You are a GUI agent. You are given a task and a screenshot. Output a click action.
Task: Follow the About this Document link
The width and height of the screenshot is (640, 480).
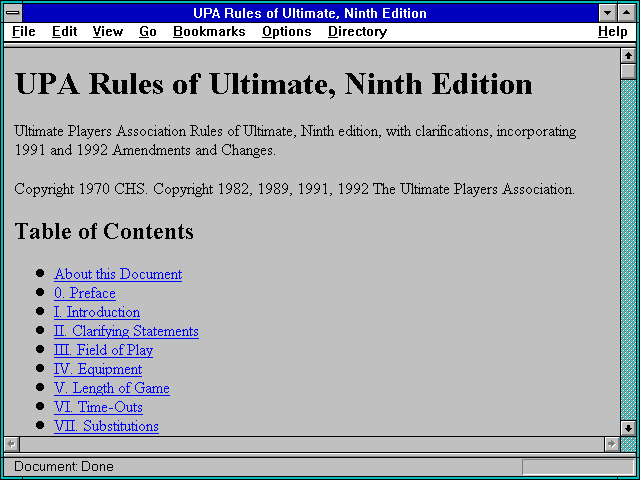click(118, 274)
